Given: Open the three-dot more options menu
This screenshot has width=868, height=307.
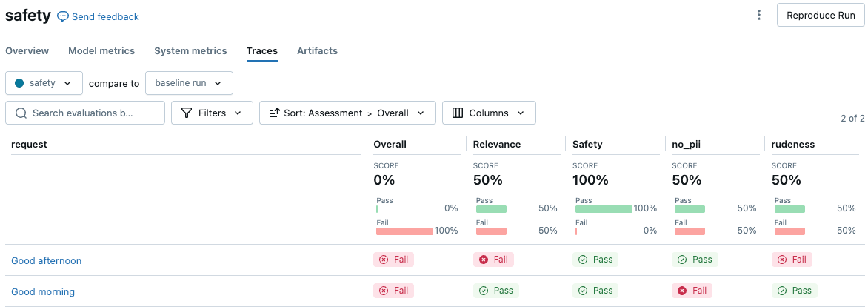Looking at the screenshot, I should coord(758,16).
